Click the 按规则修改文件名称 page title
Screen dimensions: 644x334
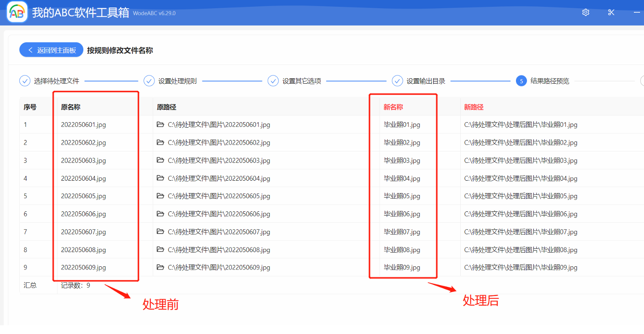coord(120,50)
